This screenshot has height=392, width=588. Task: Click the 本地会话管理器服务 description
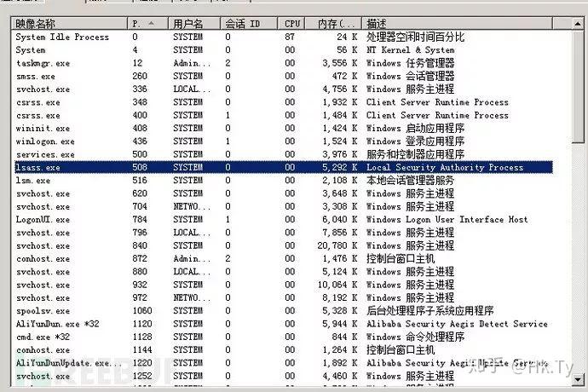tap(410, 181)
